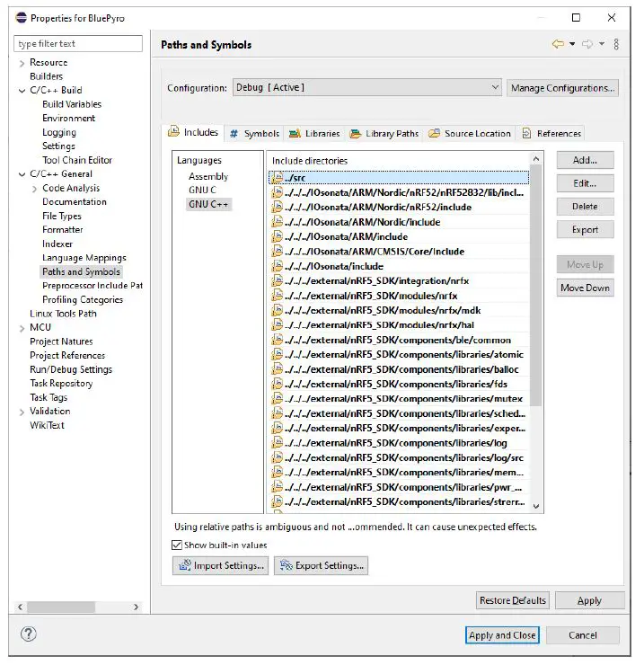644x665 pixels.
Task: Click include list scroll down arrow
Action: [536, 506]
